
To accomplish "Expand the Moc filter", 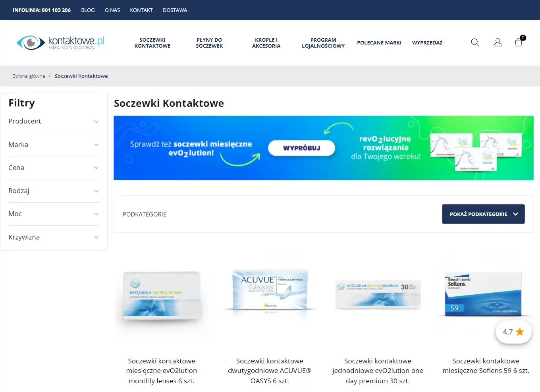I will pyautogui.click(x=54, y=214).
